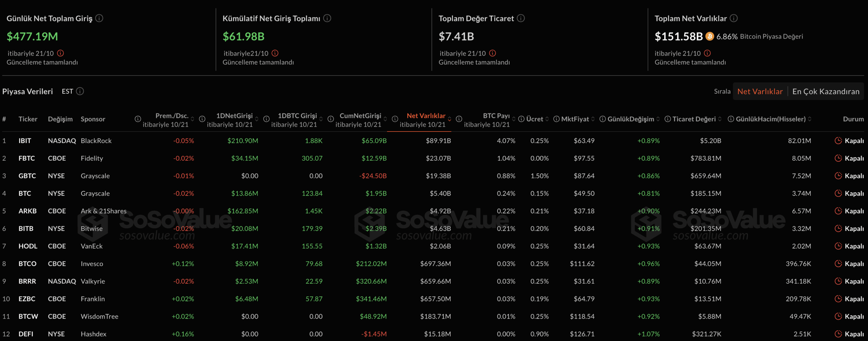The height and width of the screenshot is (341, 868).
Task: Switch to En Çok Kazandıran tab
Action: pyautogui.click(x=826, y=92)
